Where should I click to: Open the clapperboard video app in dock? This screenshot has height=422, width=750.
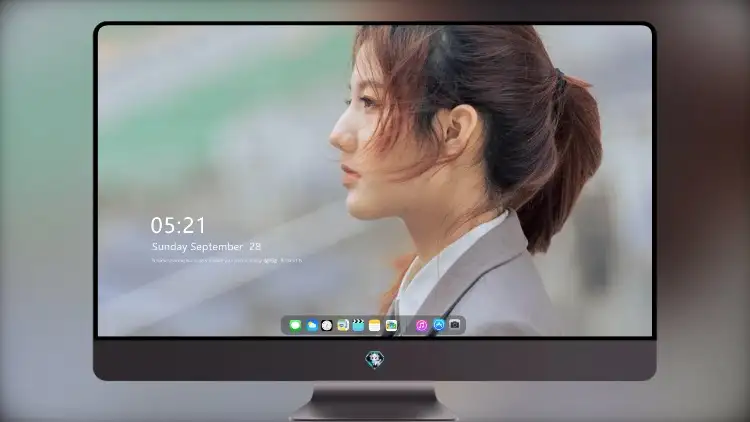point(358,326)
